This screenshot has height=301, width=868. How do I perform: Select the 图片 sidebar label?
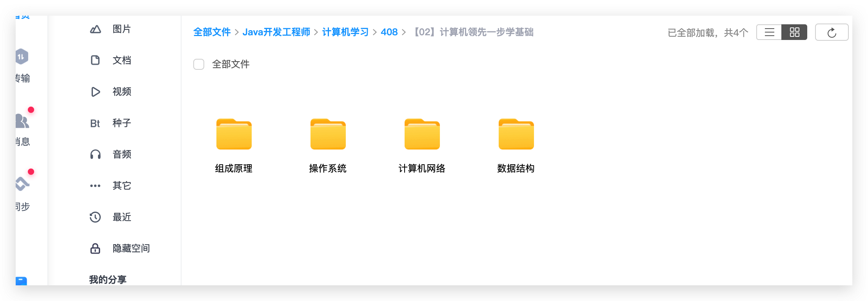pyautogui.click(x=122, y=29)
